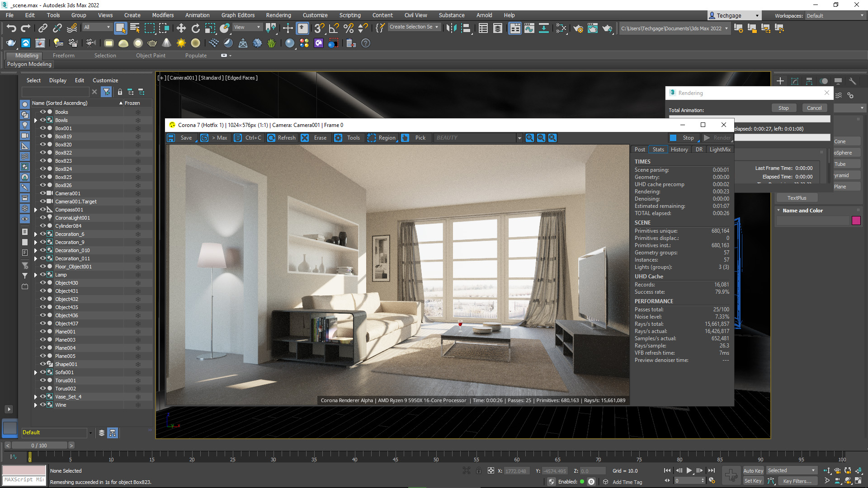This screenshot has height=488, width=868.
Task: Stop the Corona render
Action: (x=683, y=138)
